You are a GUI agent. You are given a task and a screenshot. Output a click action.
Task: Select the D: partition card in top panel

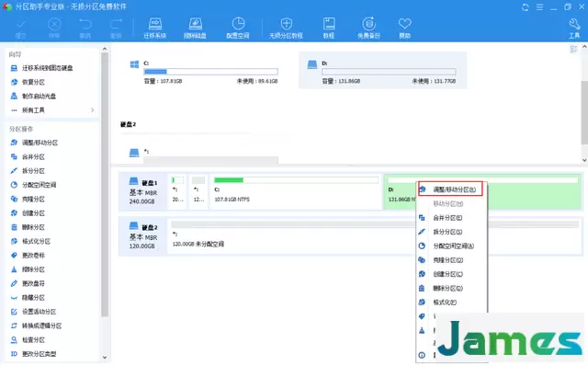382,71
